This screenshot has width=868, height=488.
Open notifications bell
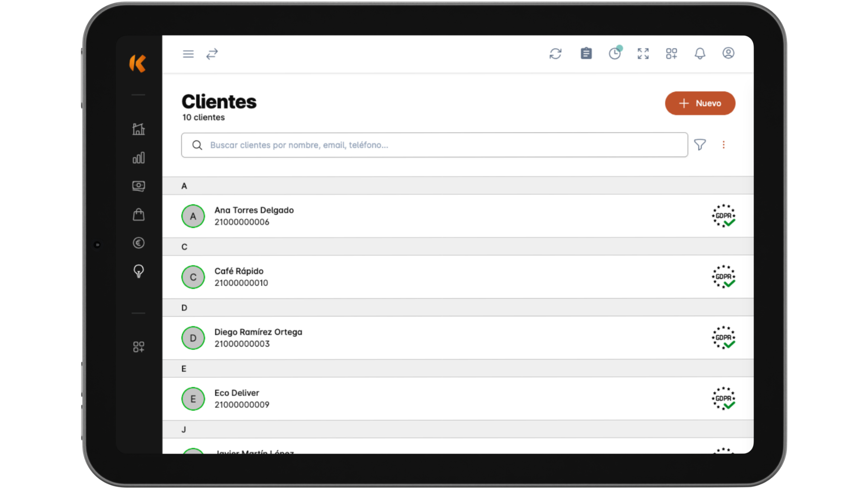click(x=700, y=54)
